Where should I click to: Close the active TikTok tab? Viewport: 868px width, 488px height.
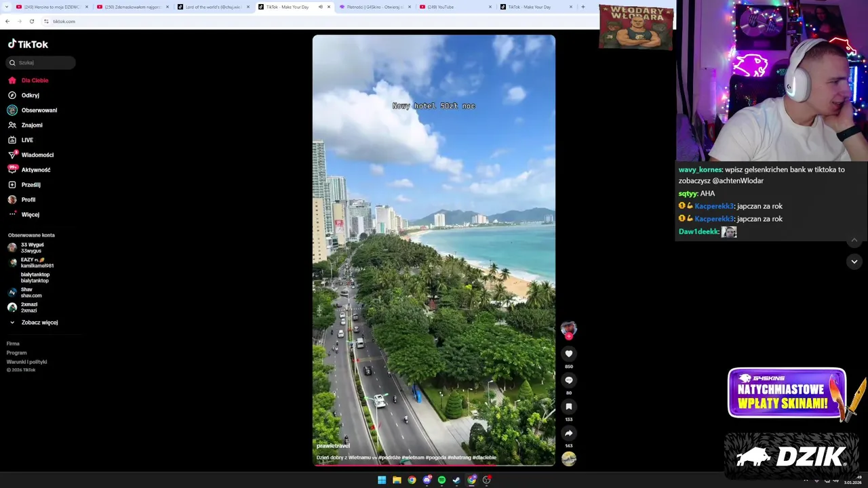[x=329, y=7]
